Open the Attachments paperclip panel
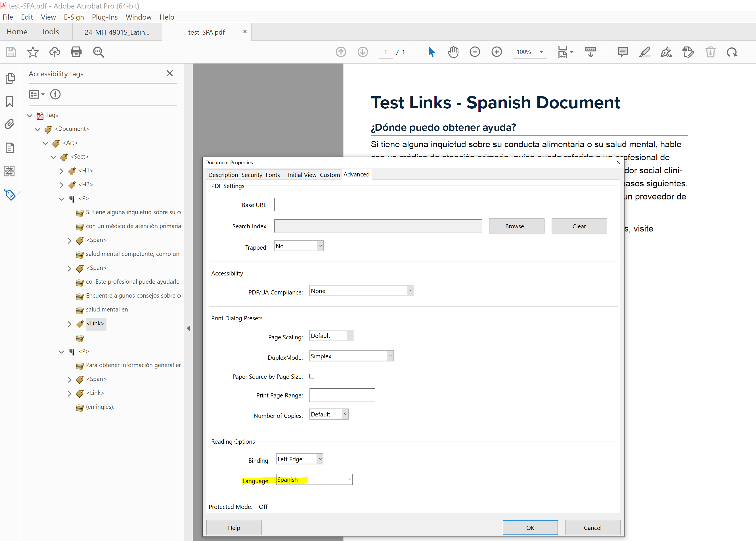756x541 pixels. point(10,124)
